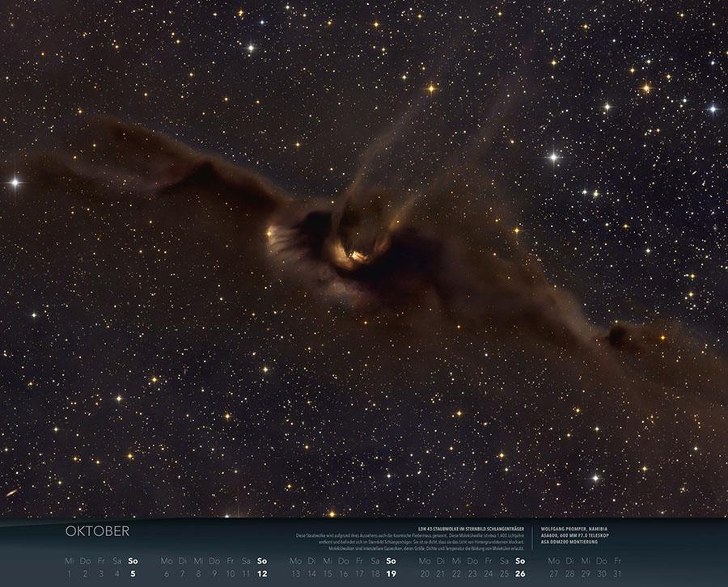
Task: Click the date 13 in the calendar
Action: click(295, 573)
